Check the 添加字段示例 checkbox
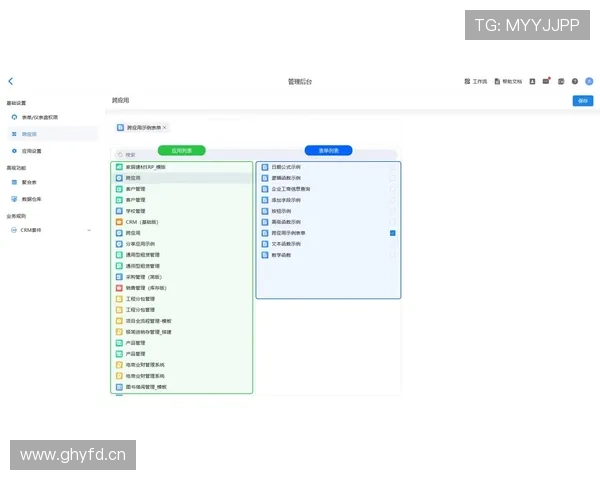 coord(393,200)
